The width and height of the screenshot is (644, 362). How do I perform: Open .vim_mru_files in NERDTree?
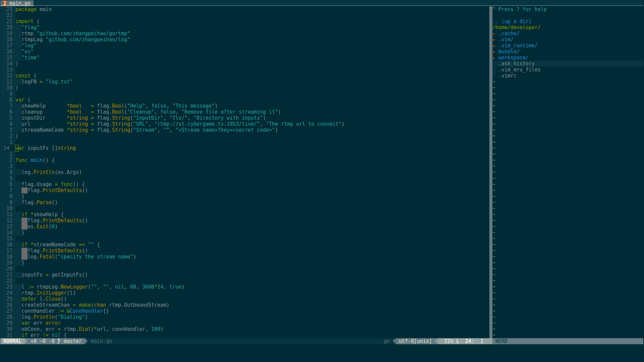(x=519, y=70)
